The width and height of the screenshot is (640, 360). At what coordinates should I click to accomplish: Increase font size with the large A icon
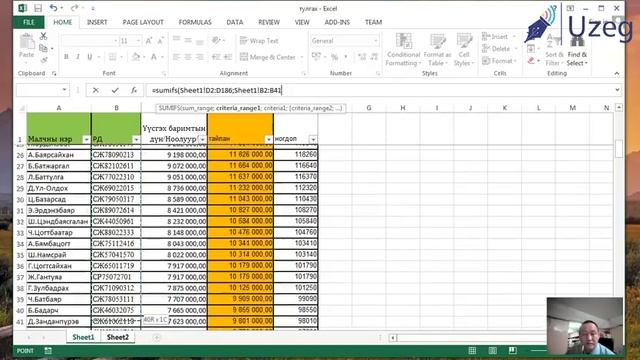(x=149, y=41)
